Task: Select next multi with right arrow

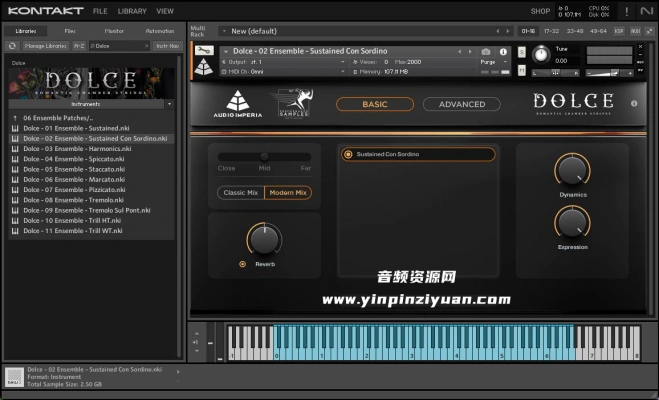Action: pyautogui.click(x=507, y=31)
